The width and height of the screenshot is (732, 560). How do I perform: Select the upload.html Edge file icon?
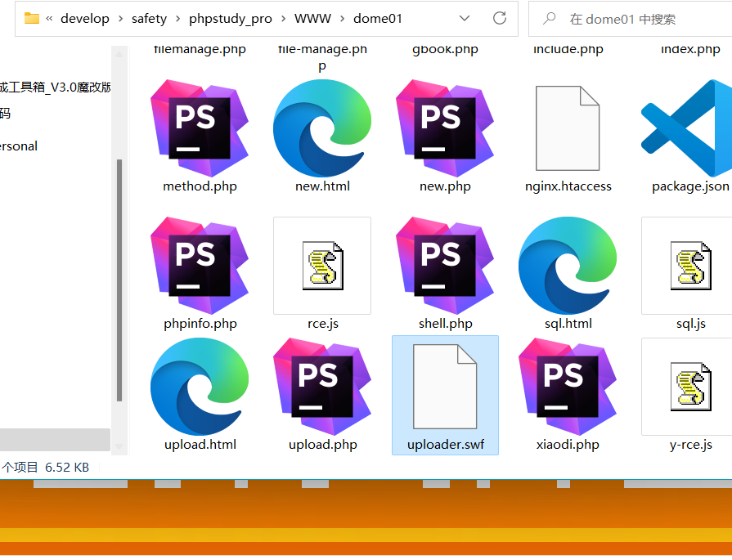200,387
